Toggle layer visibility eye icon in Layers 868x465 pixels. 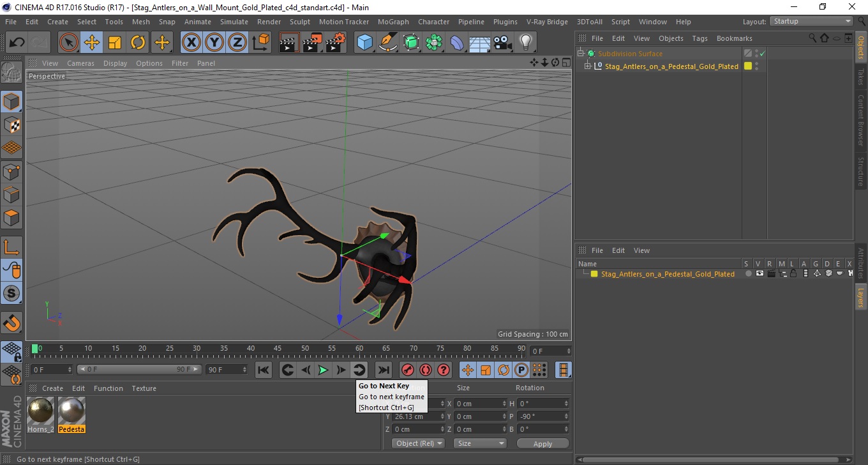(759, 273)
